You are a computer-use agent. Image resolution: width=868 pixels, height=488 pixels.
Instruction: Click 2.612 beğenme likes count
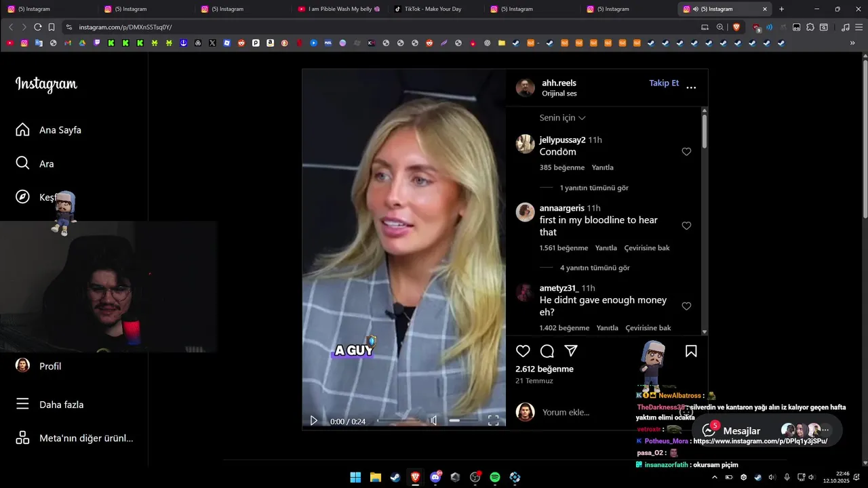coord(545,369)
